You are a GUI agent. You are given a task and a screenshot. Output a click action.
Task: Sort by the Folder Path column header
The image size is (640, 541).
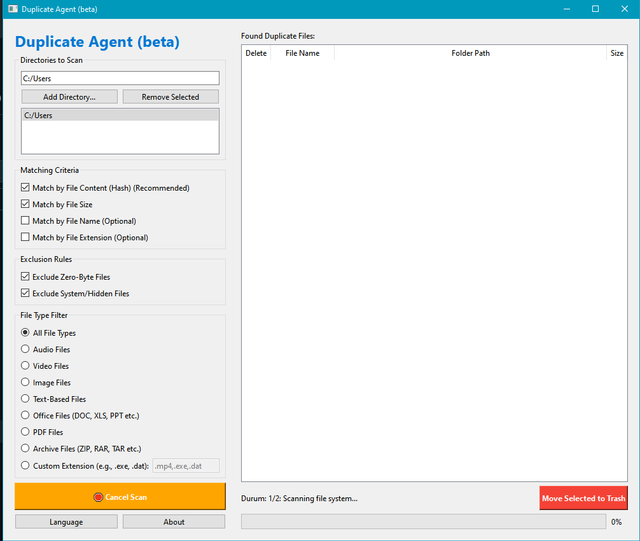click(470, 53)
